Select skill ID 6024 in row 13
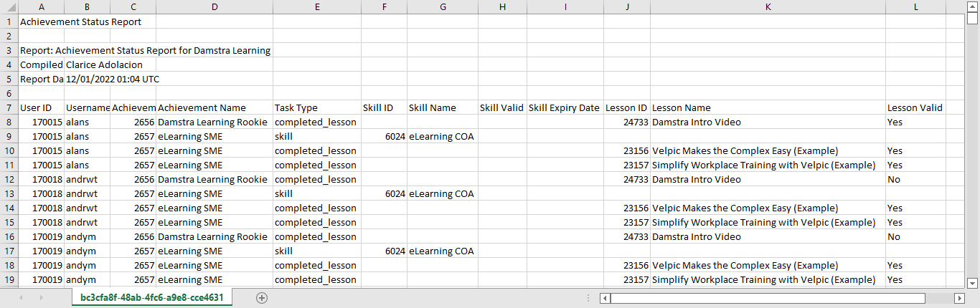 383,193
